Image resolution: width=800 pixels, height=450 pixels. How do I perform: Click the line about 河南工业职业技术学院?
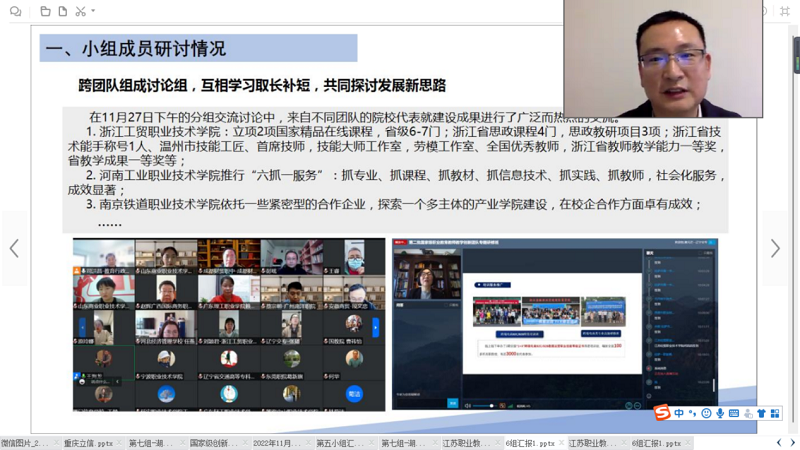click(396, 183)
